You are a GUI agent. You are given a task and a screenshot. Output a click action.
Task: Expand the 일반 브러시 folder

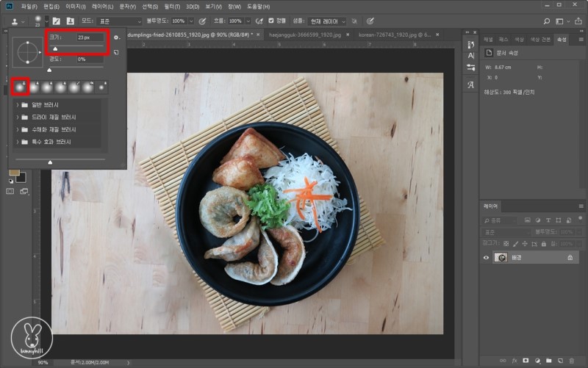click(x=17, y=105)
